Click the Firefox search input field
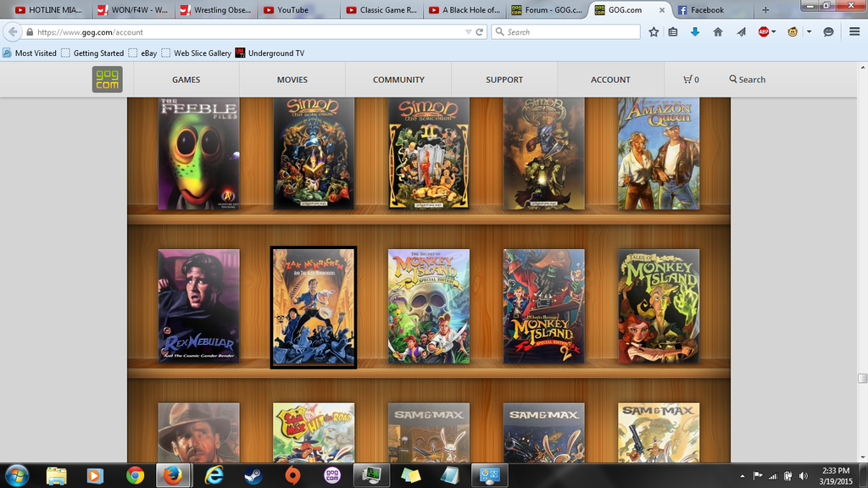This screenshot has width=868, height=488. point(565,32)
